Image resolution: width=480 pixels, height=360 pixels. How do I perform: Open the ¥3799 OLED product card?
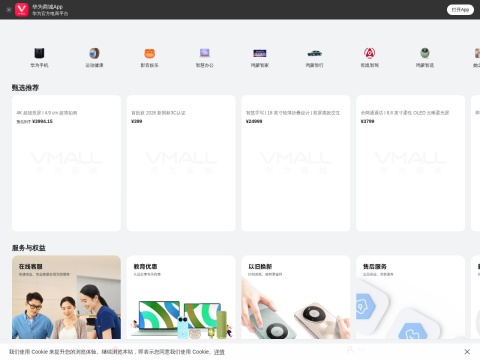410,163
